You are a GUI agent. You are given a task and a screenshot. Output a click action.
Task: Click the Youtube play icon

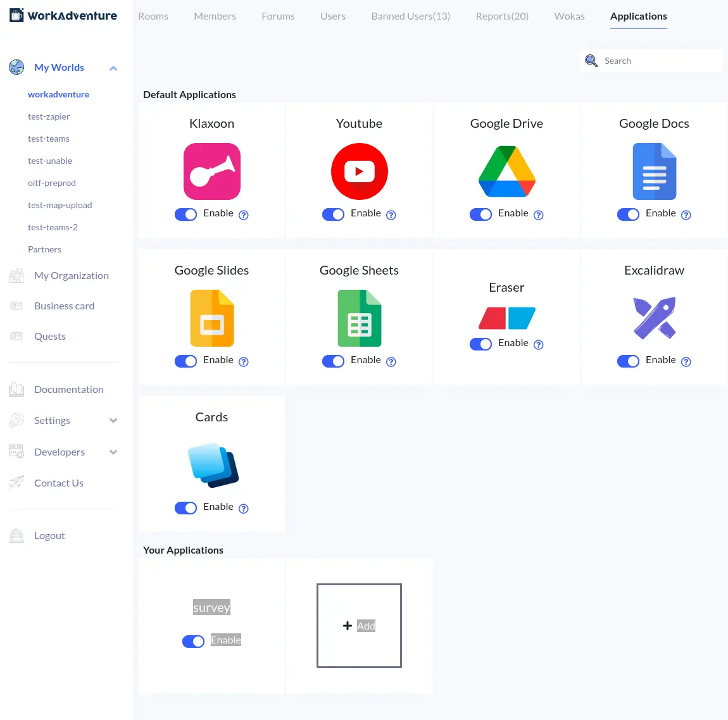(x=360, y=171)
